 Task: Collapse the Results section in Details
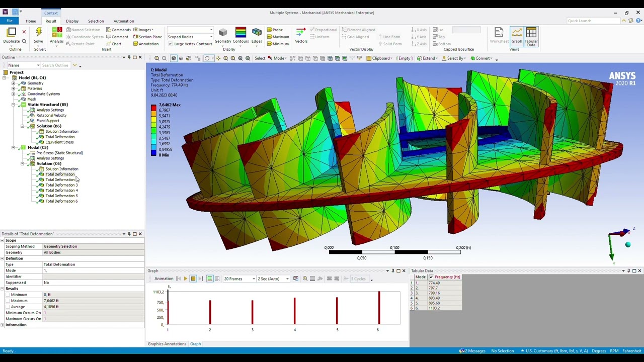pos(3,289)
